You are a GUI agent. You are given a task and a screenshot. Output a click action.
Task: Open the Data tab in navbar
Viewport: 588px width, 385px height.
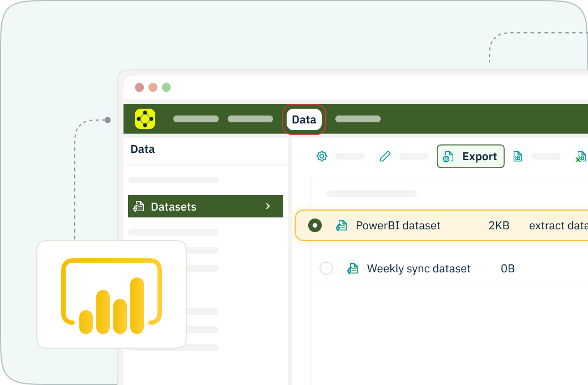click(304, 119)
